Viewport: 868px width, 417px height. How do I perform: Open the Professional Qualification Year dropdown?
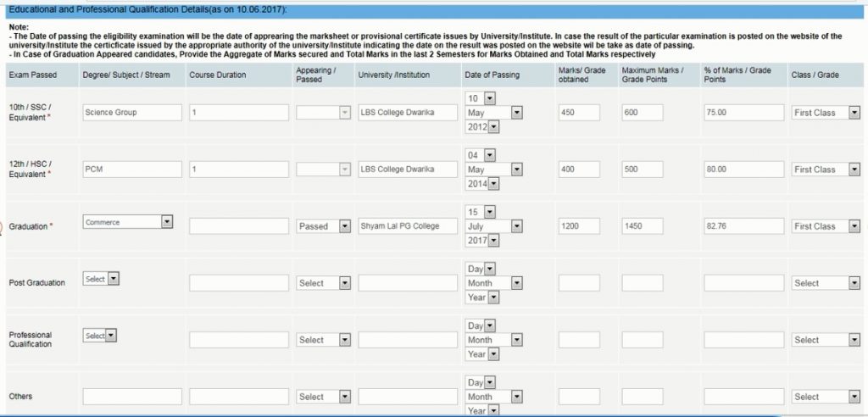[482, 354]
